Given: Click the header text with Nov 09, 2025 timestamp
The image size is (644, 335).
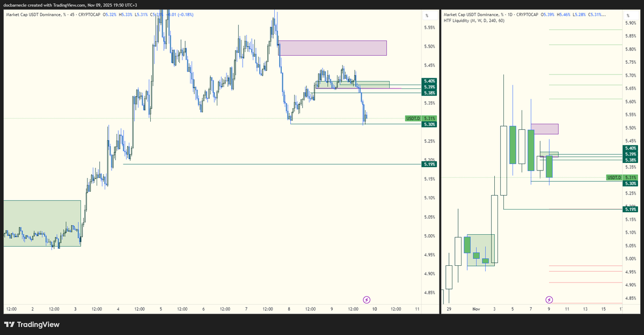Looking at the screenshot, I should click(69, 5).
